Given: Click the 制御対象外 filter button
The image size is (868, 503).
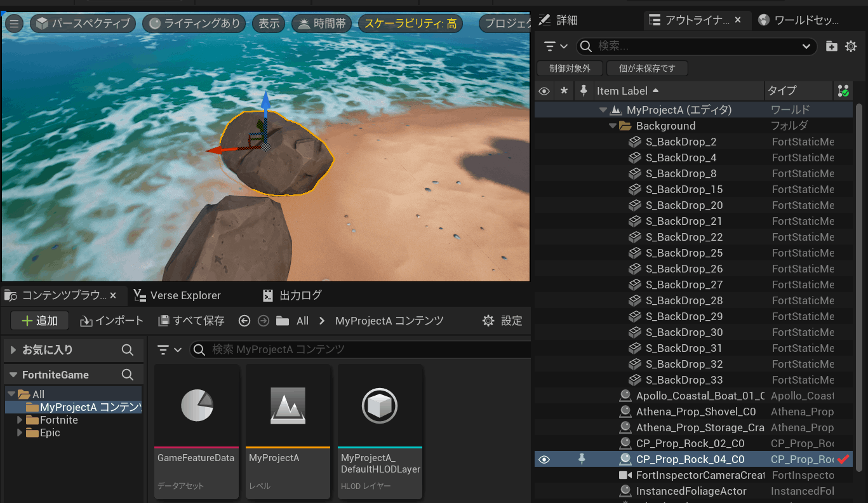Looking at the screenshot, I should [x=570, y=68].
